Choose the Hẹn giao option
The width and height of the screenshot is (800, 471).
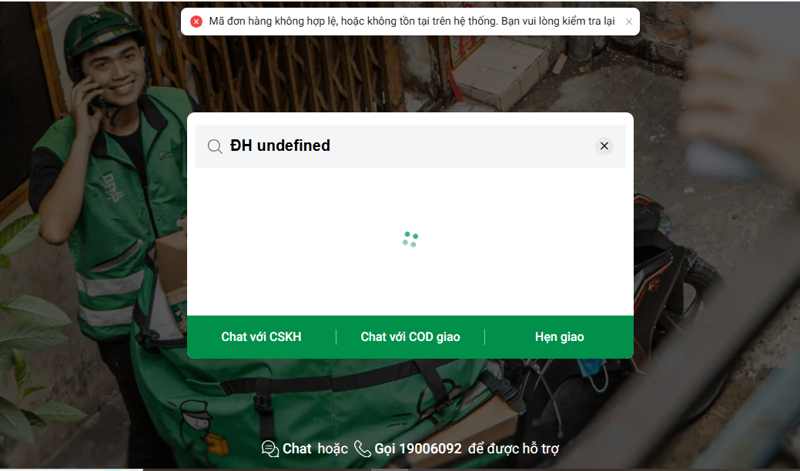(559, 337)
